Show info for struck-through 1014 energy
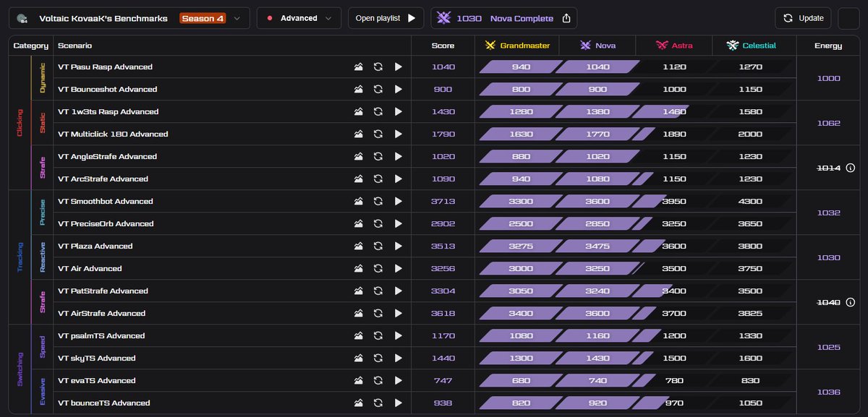Viewport: 868px width, 417px height. click(x=850, y=168)
